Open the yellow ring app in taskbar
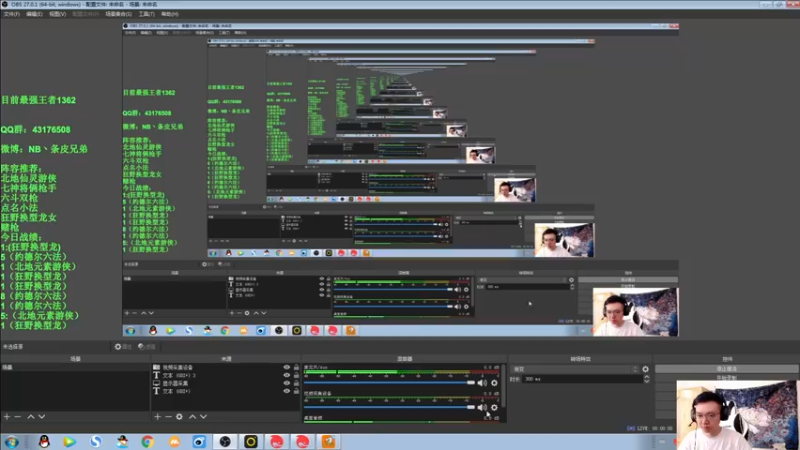The image size is (800, 450). pyautogui.click(x=251, y=442)
